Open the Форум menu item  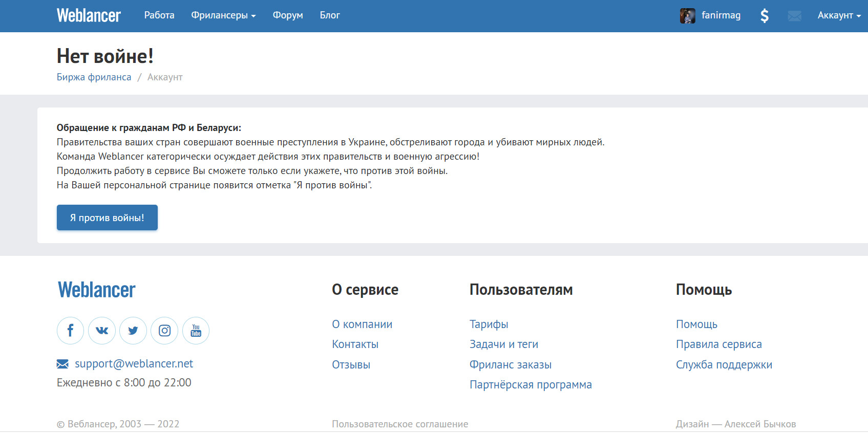(x=288, y=15)
